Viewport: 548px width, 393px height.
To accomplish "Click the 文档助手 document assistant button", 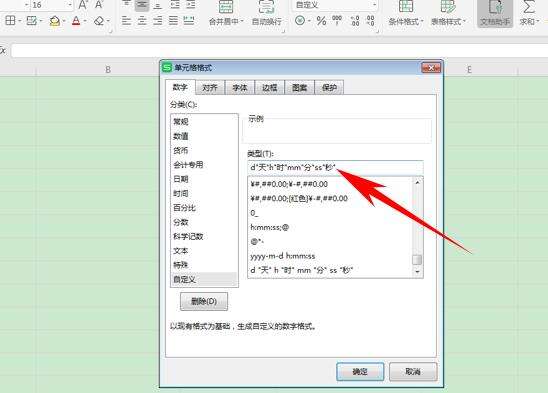I will click(495, 14).
